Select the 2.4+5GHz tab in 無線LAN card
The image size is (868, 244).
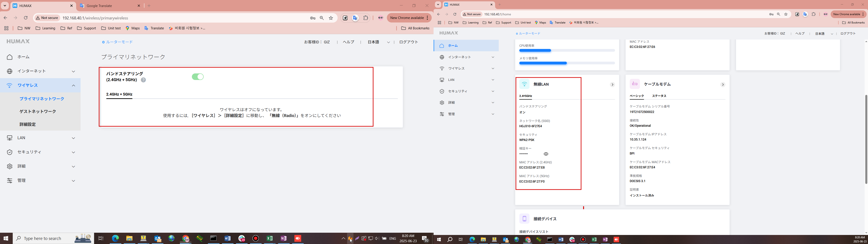click(x=526, y=96)
